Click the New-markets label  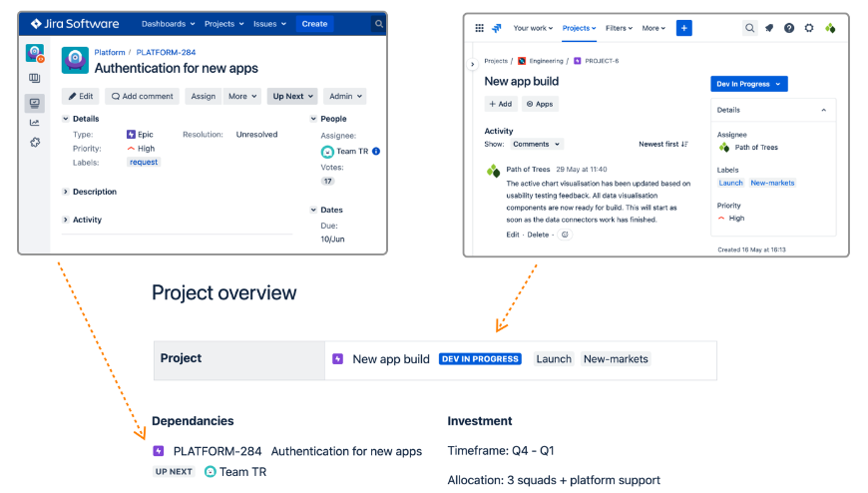772,183
